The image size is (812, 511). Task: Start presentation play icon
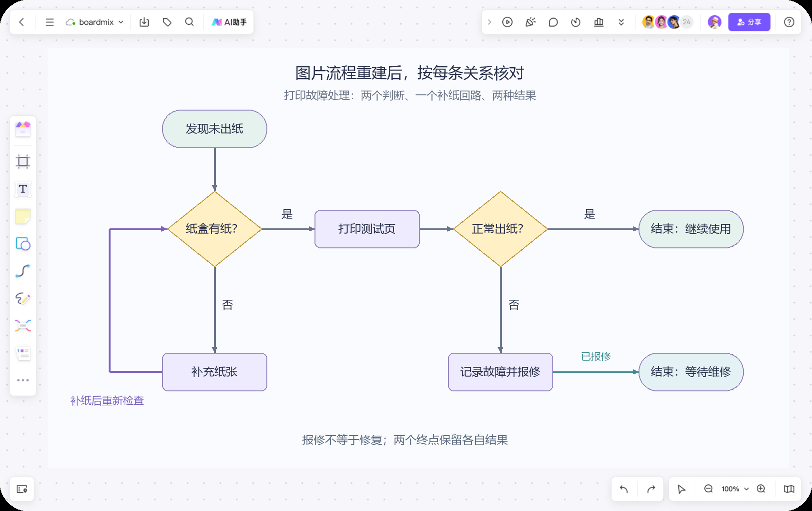(507, 22)
